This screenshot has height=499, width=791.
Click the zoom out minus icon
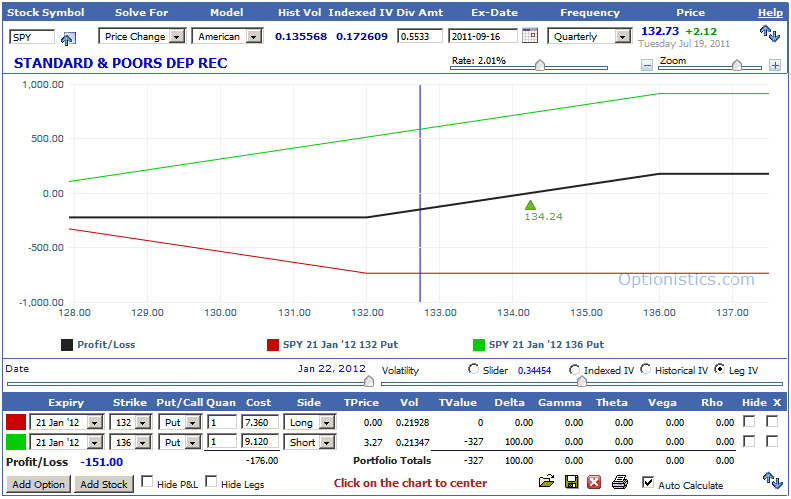pyautogui.click(x=647, y=65)
